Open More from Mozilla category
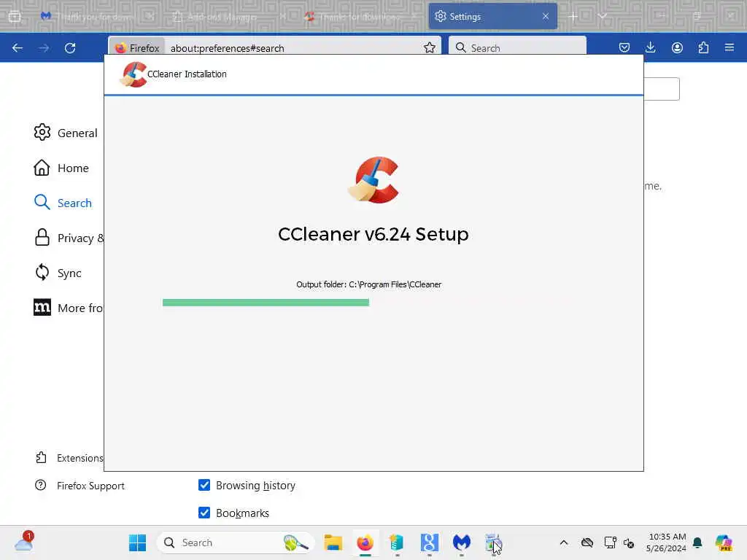The width and height of the screenshot is (747, 560). 68,308
